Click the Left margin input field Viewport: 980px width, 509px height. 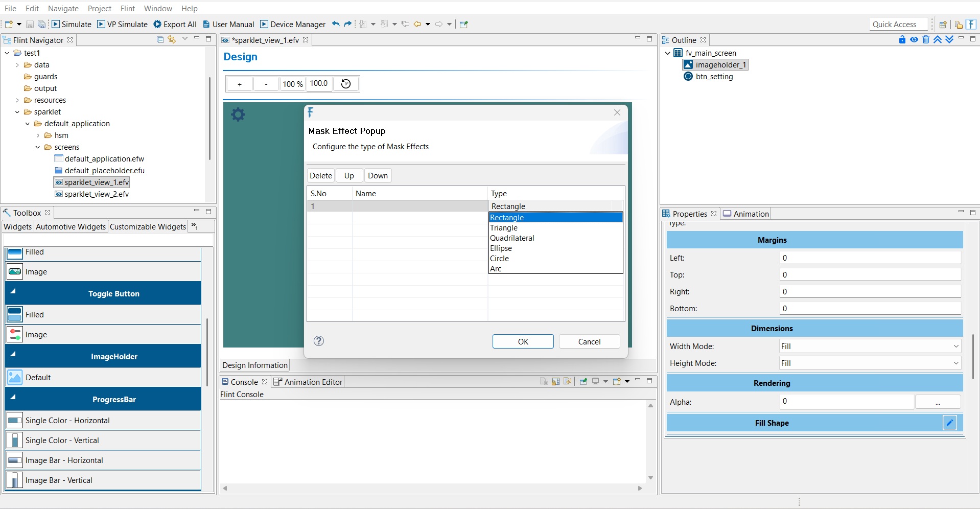click(870, 258)
